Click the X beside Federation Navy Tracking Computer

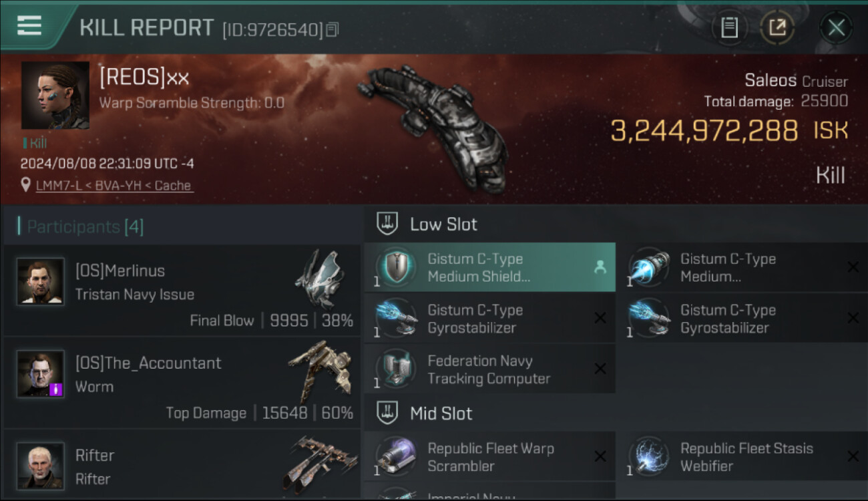click(x=600, y=369)
